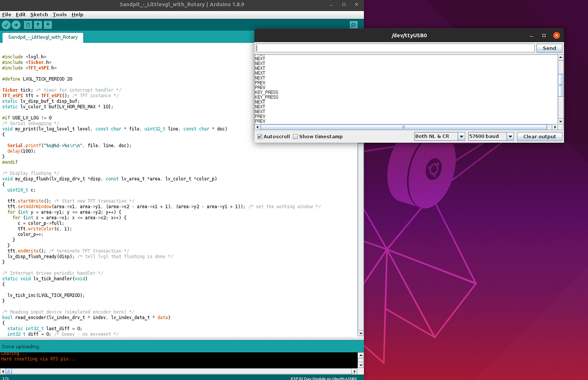This screenshot has height=380, width=588.
Task: Enable the Show timestamp checkbox
Action: 295,137
